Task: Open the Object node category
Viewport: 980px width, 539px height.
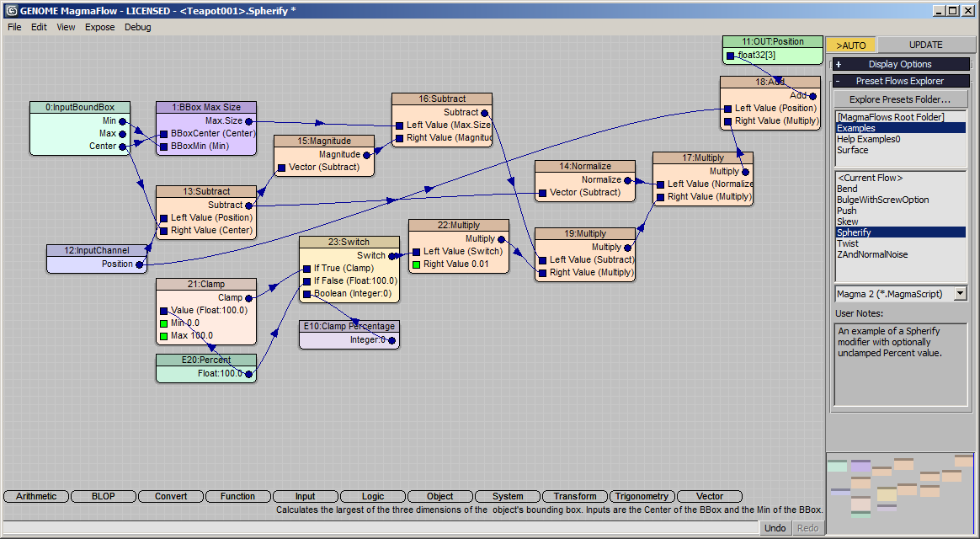Action: (x=440, y=497)
